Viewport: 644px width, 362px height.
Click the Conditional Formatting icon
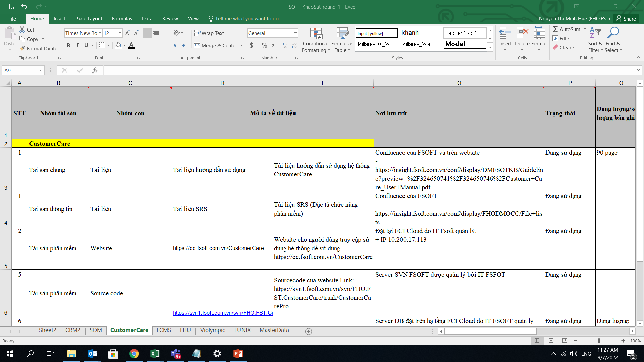(x=316, y=34)
